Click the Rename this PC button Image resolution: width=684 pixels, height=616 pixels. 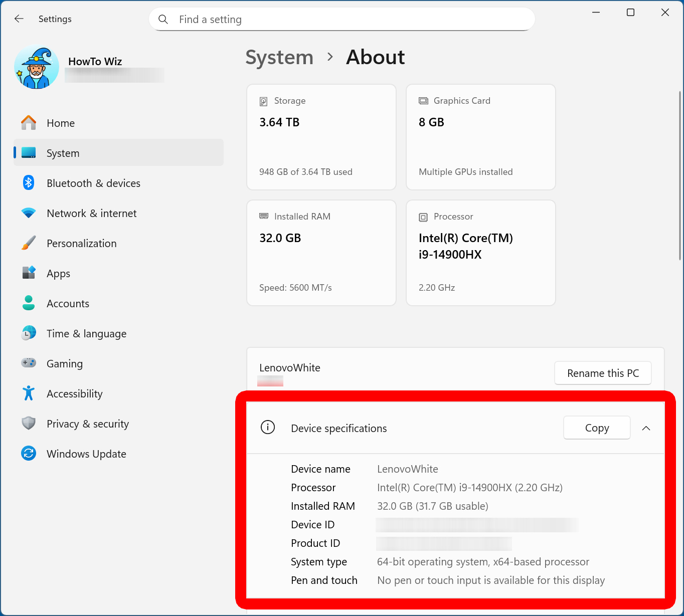tap(603, 373)
